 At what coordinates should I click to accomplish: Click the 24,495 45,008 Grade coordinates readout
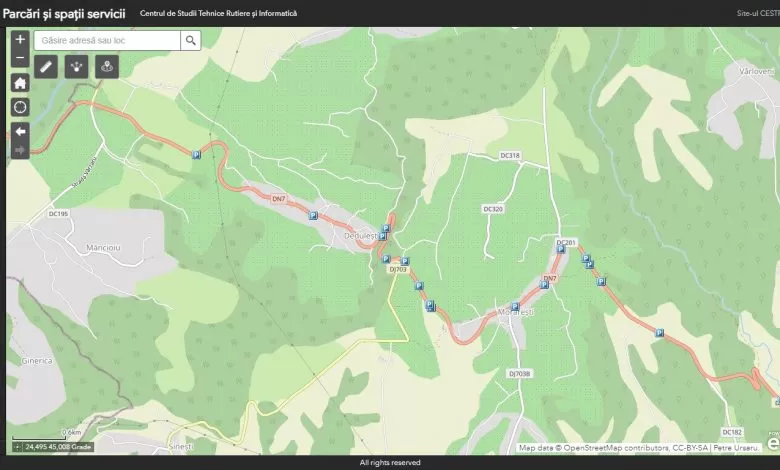coord(58,447)
